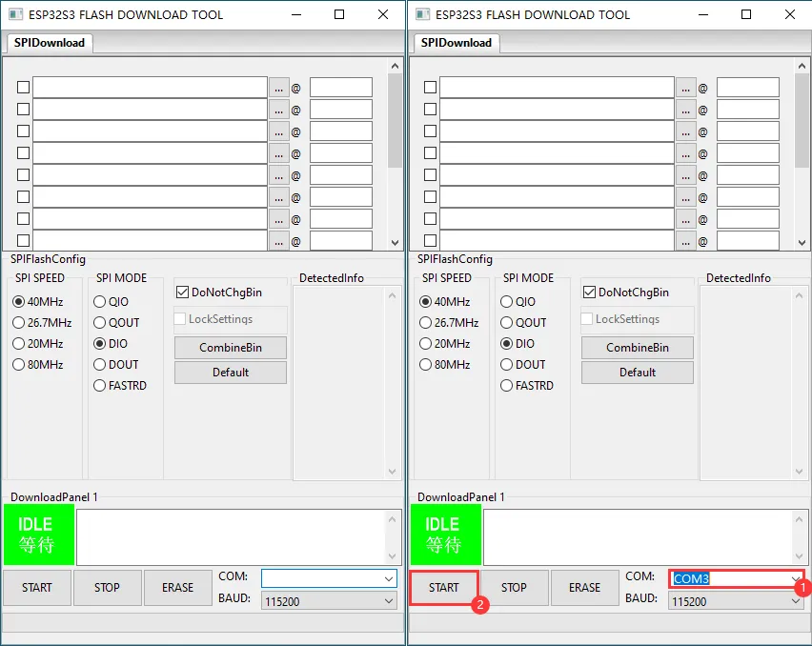Viewport: 812px width, 646px height.
Task: Click ERASE in the right window
Action: [x=584, y=587]
